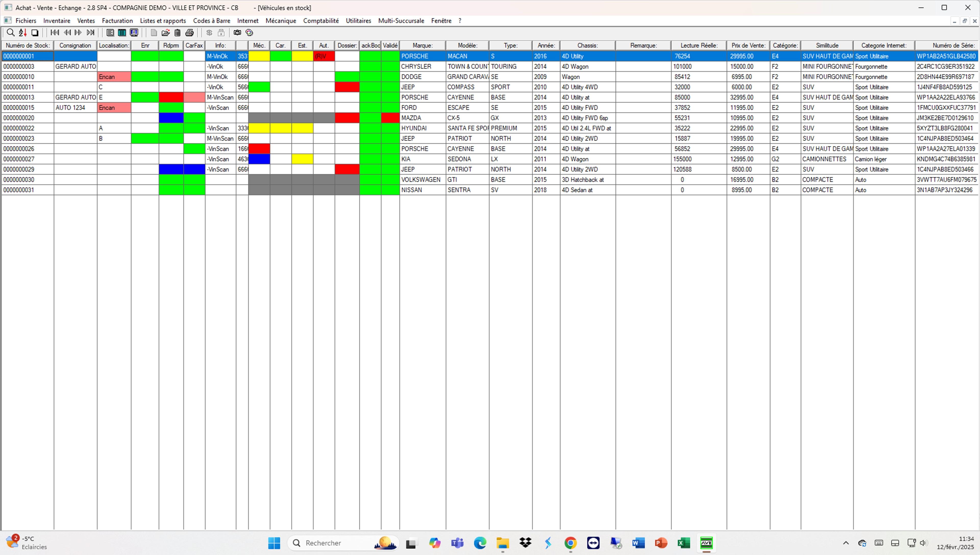This screenshot has height=555, width=980.
Task: Click the Localisation column header
Action: click(x=114, y=45)
